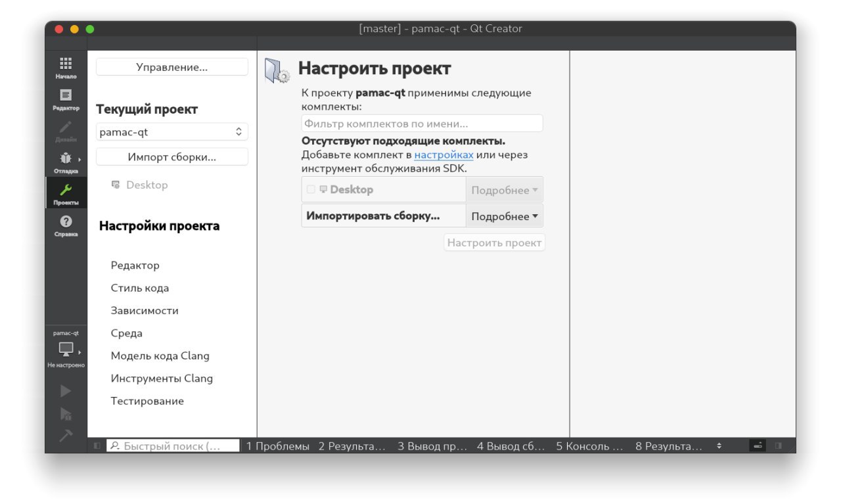Close the Qt Creator window
The width and height of the screenshot is (841, 504).
point(58,29)
